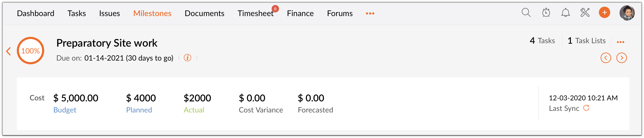
Task: Click the orange plus add button
Action: click(x=605, y=13)
